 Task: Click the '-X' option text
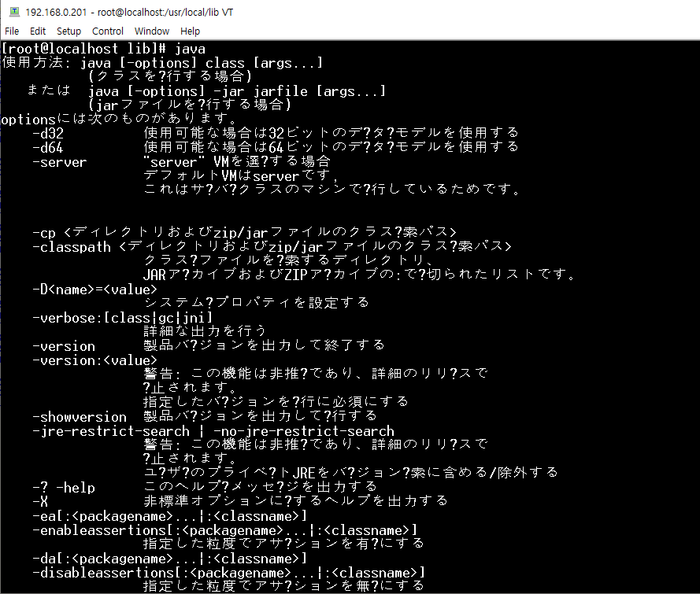40,502
